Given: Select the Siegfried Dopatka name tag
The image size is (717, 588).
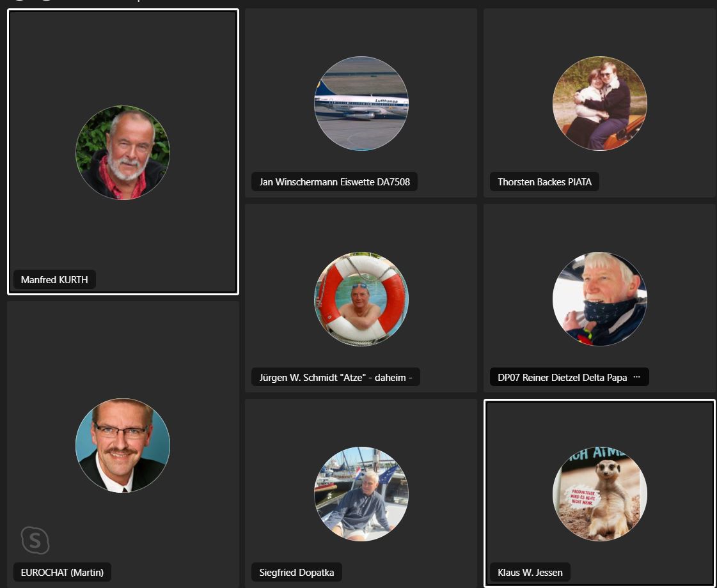Looking at the screenshot, I should [x=297, y=572].
